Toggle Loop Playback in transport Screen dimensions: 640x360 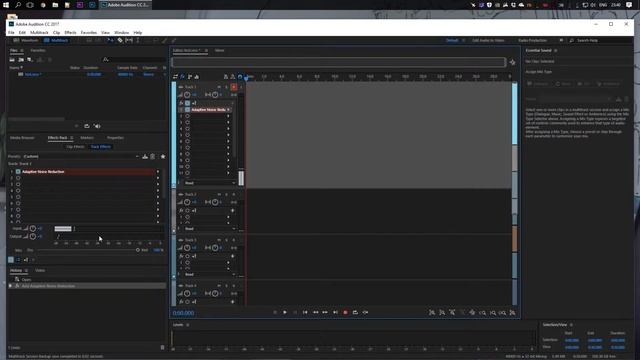[355, 313]
